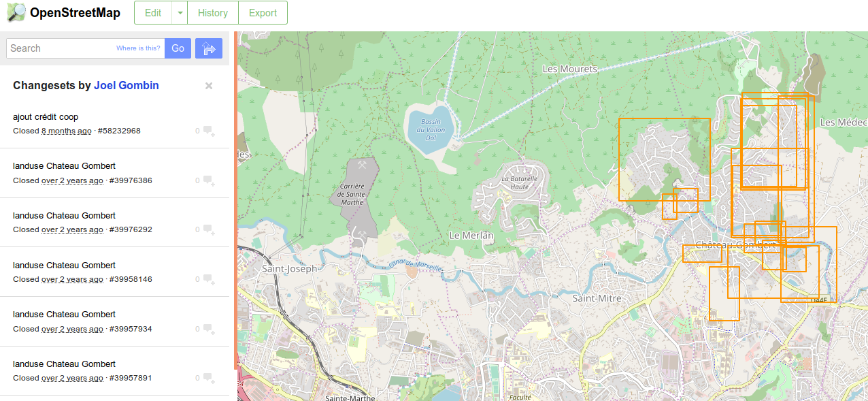
Task: Click comment bubble icon for changeset #58232968
Action: 209,131
